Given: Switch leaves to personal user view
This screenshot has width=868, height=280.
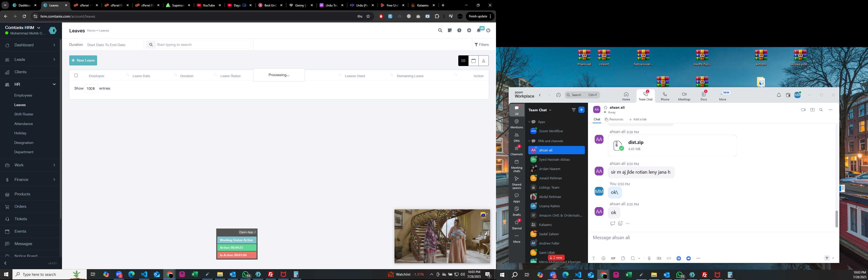Looking at the screenshot, I should coord(484,61).
